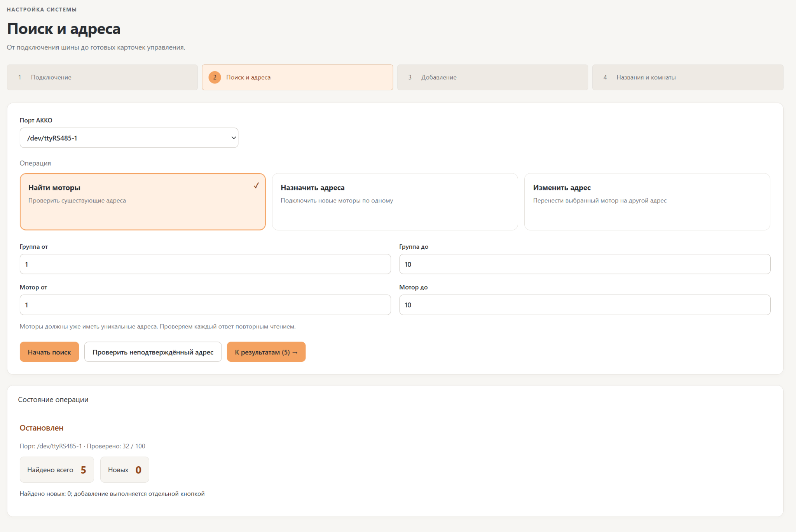The height and width of the screenshot is (532, 796).
Task: Click the step number 2 circle badge
Action: point(215,77)
